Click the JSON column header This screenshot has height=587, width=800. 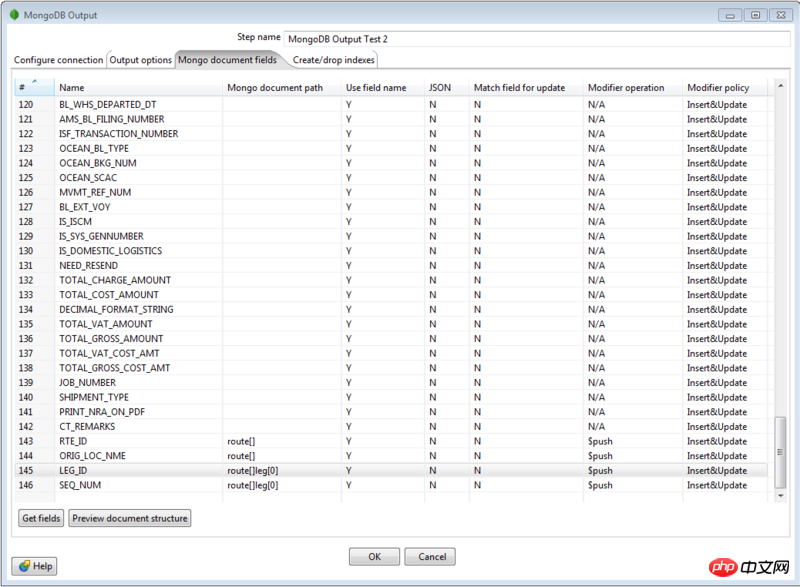[x=447, y=87]
